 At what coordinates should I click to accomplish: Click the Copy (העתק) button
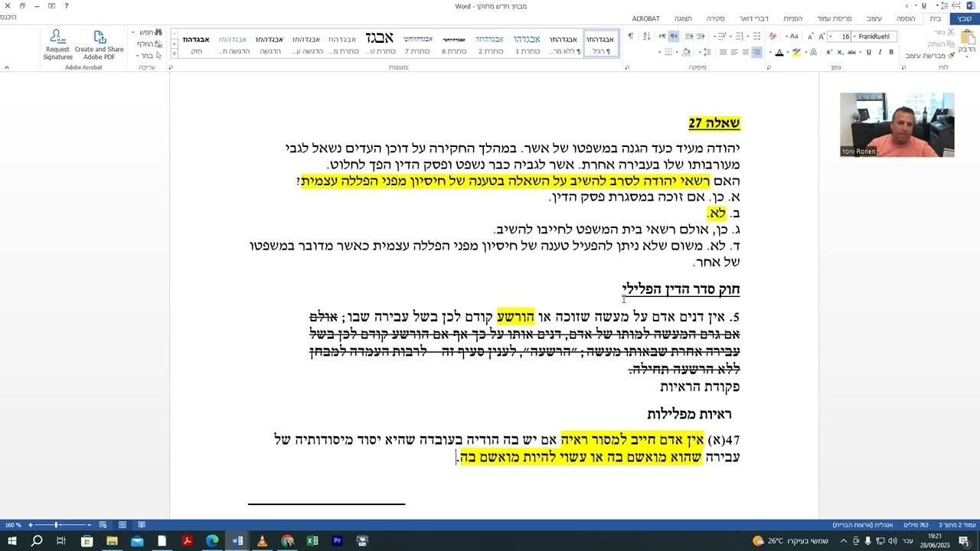[x=942, y=44]
